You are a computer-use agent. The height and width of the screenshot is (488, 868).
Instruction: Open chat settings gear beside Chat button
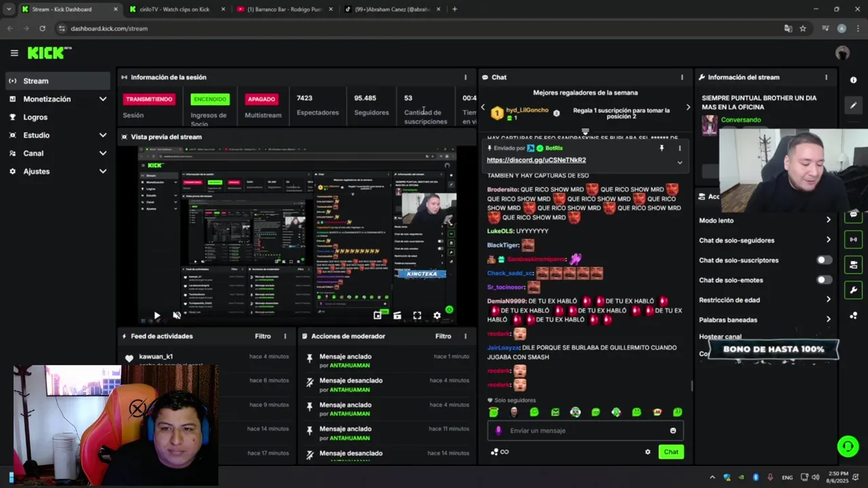pyautogui.click(x=648, y=452)
